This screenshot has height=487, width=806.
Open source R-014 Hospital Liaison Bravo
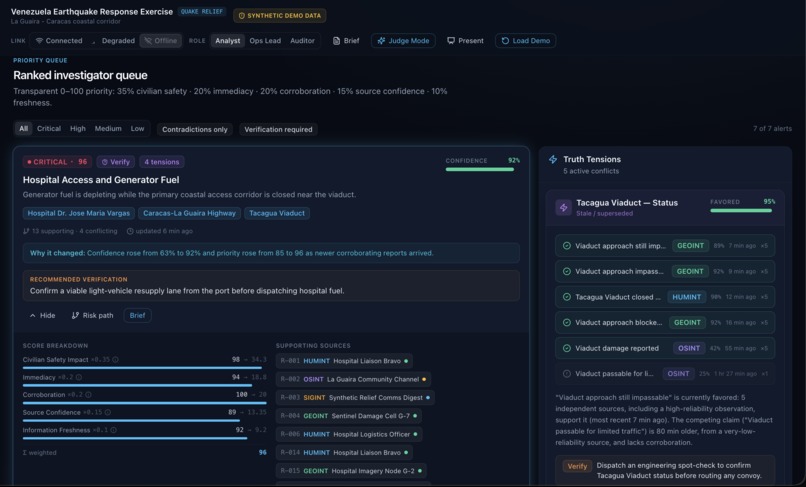click(x=344, y=453)
